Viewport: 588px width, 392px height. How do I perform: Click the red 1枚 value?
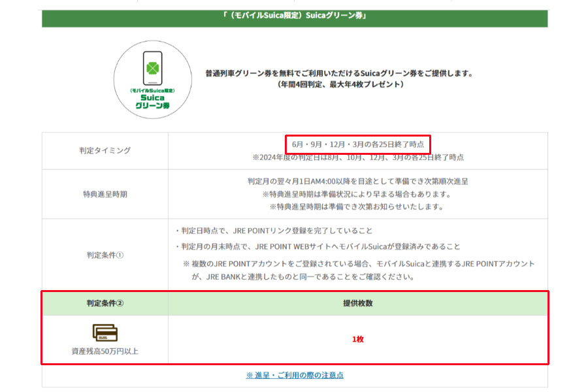[x=357, y=340]
